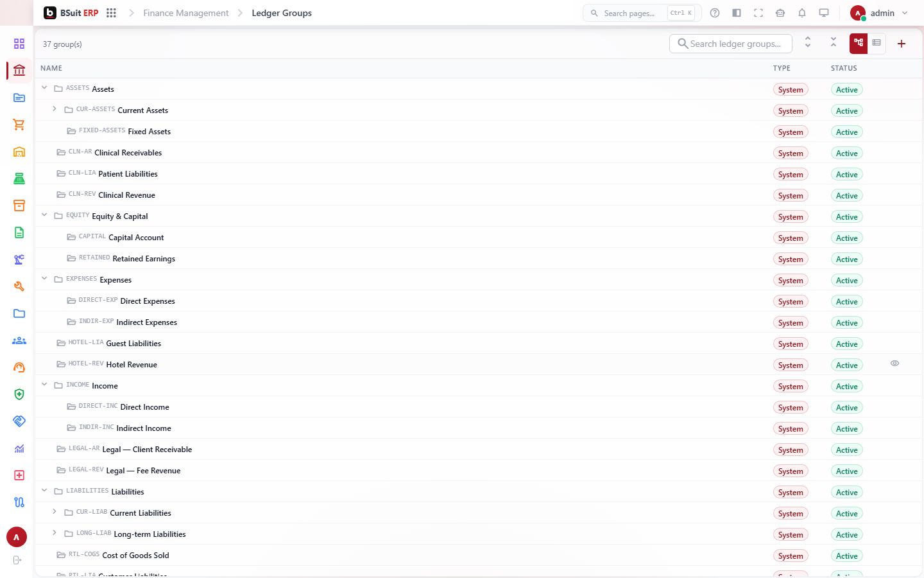Click the monitor display icon in header

(824, 13)
